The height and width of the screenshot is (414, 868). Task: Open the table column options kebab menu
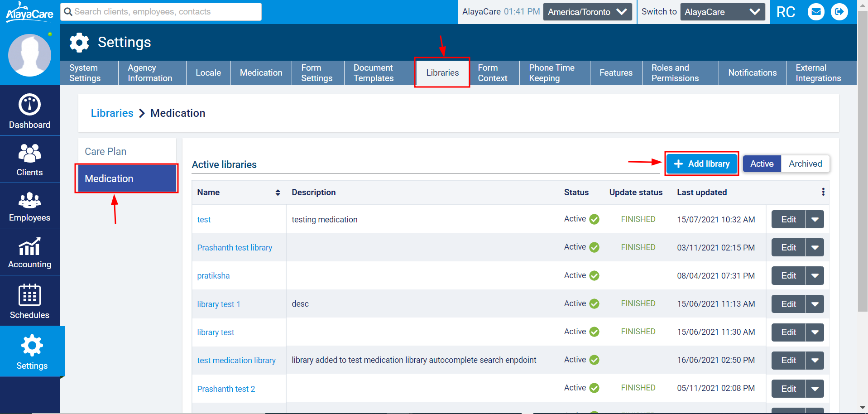point(823,192)
